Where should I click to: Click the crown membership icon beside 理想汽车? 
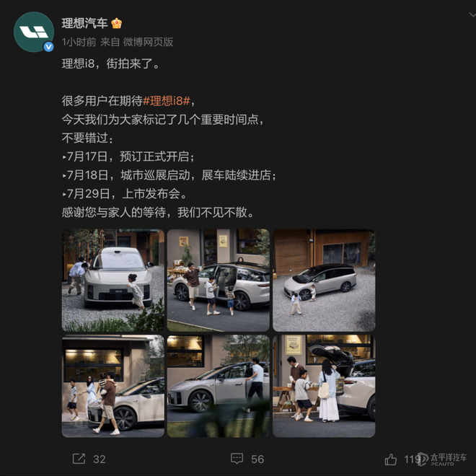(117, 23)
